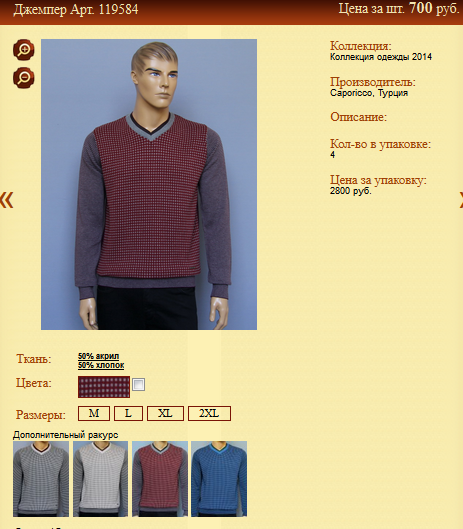The width and height of the screenshot is (463, 529).
Task: Tick the checkbox beside the burgundy color
Action: coord(139,384)
